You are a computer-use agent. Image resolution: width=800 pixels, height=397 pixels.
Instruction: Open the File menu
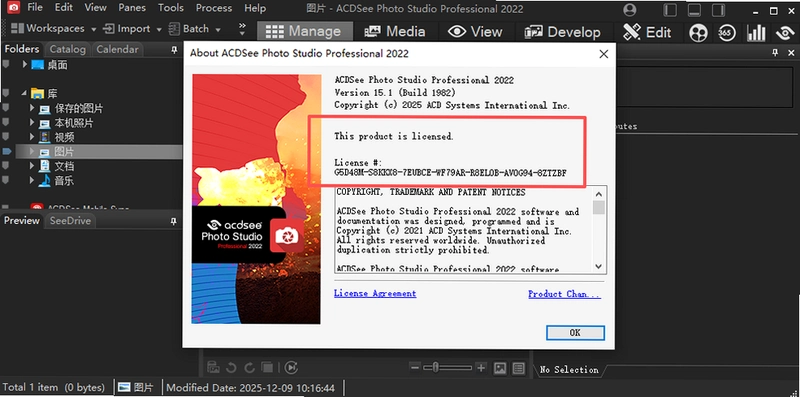point(35,8)
